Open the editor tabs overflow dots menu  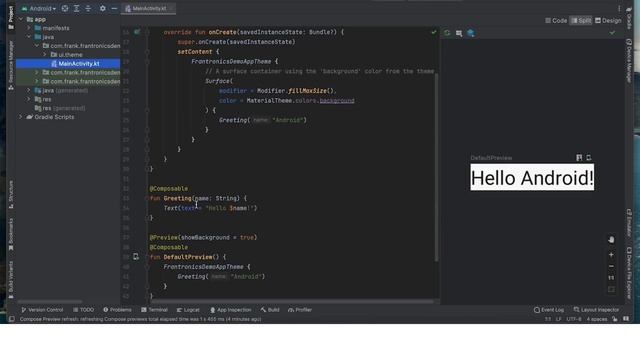[619, 8]
